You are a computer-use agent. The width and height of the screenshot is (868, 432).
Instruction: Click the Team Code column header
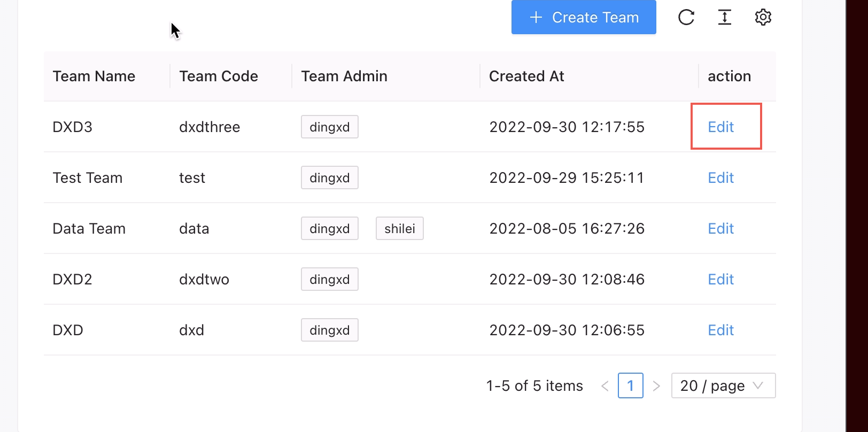(219, 76)
